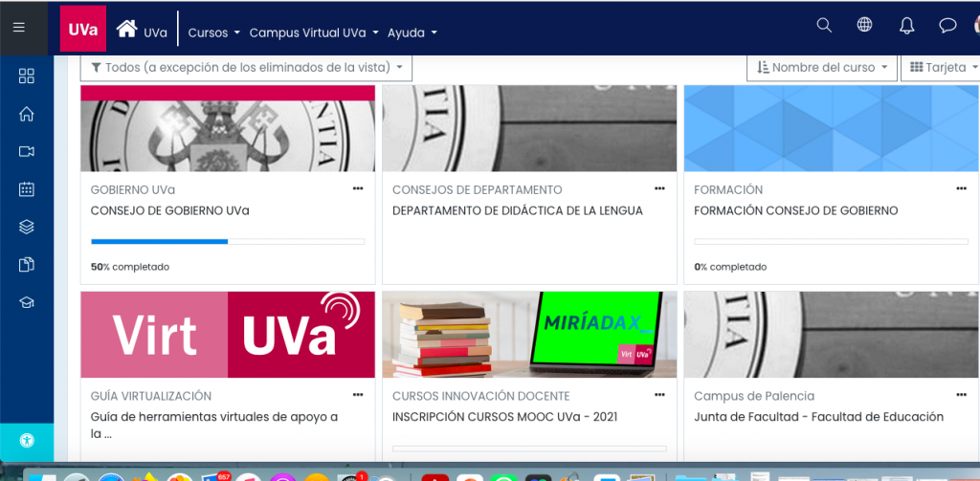Screen dimensions: 980x481
Task: Open the video camera icon in sidebar
Action: [x=26, y=152]
